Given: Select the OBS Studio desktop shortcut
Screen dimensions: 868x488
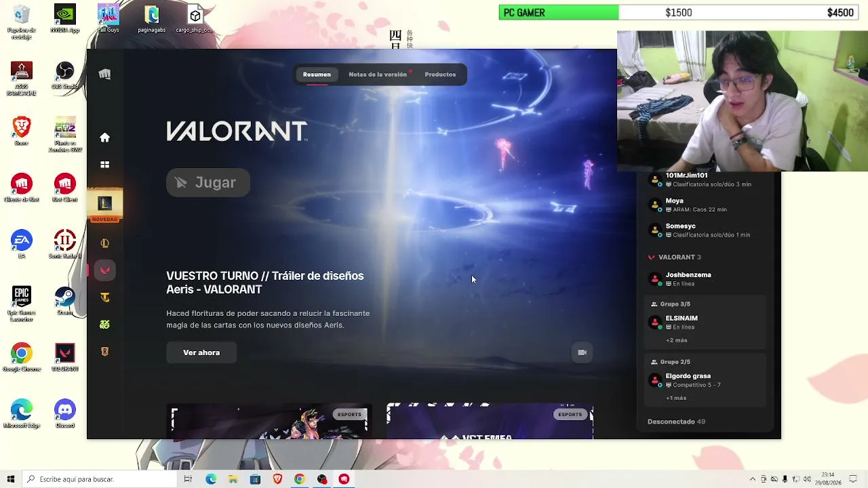Looking at the screenshot, I should pyautogui.click(x=64, y=75).
